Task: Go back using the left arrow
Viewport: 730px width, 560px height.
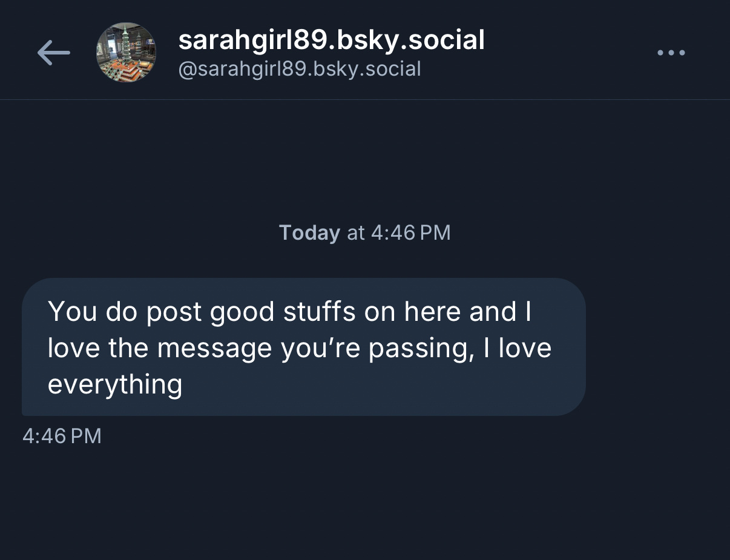Action: (53, 53)
